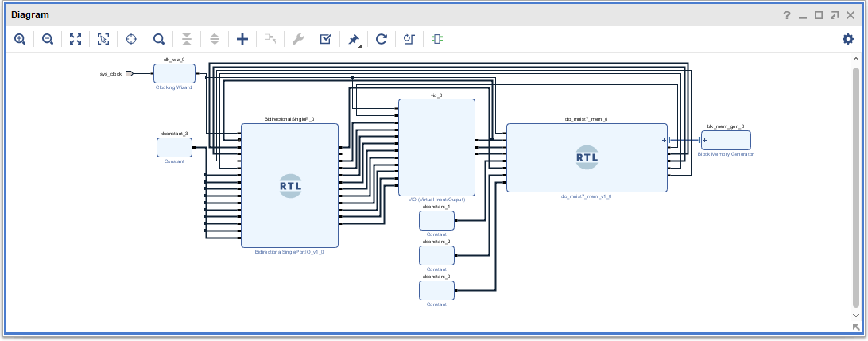Click the vertical scrollbar down arrow
This screenshot has height=341, width=868.
coord(856,314)
